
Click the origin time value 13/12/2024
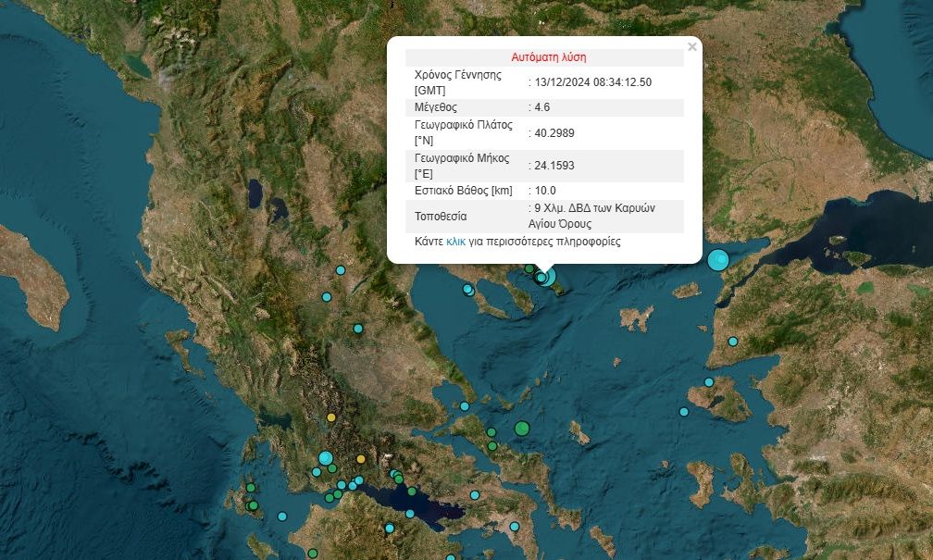pyautogui.click(x=592, y=81)
